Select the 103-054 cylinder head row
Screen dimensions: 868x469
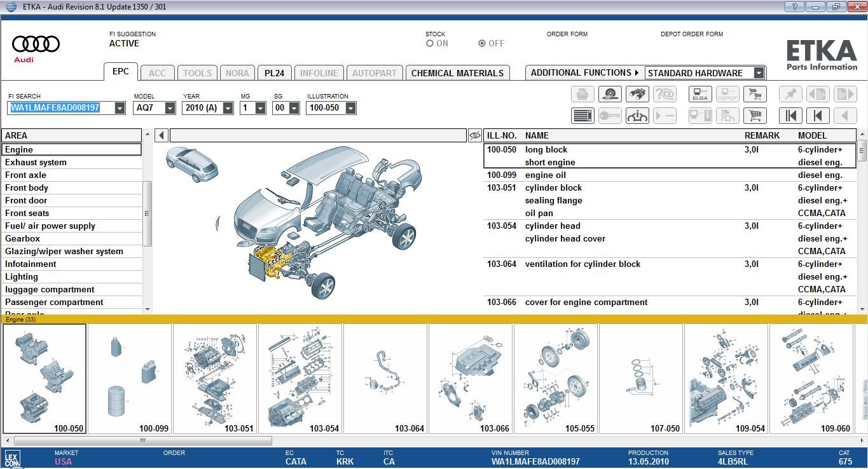point(670,238)
